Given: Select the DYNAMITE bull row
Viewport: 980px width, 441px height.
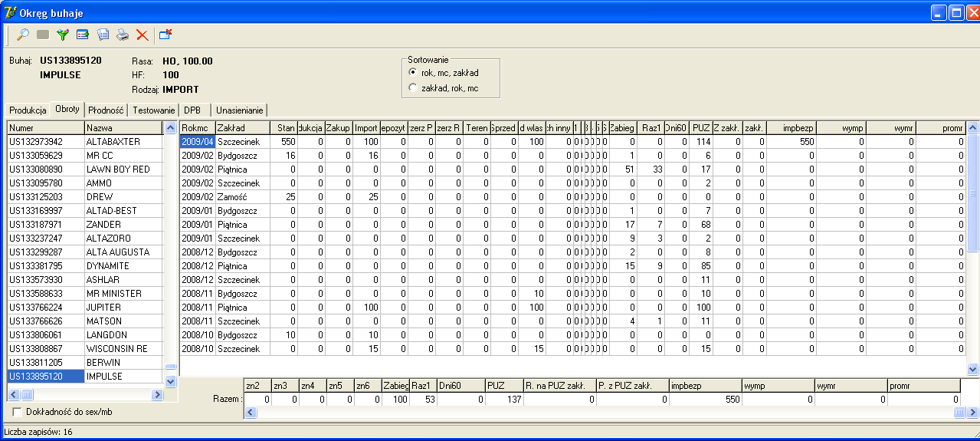Looking at the screenshot, I should (86, 266).
